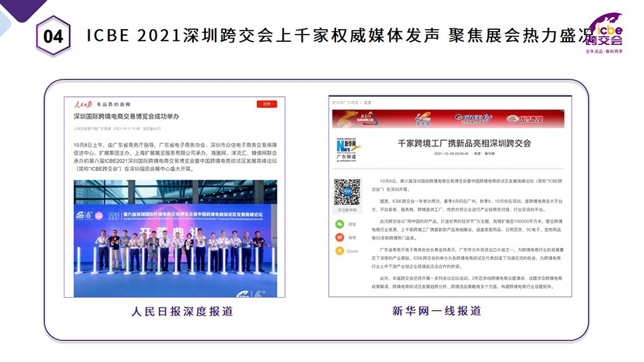Click headline 千家跨境工厂携新品亮相深圳跨交会
644x362 pixels.
click(x=464, y=143)
